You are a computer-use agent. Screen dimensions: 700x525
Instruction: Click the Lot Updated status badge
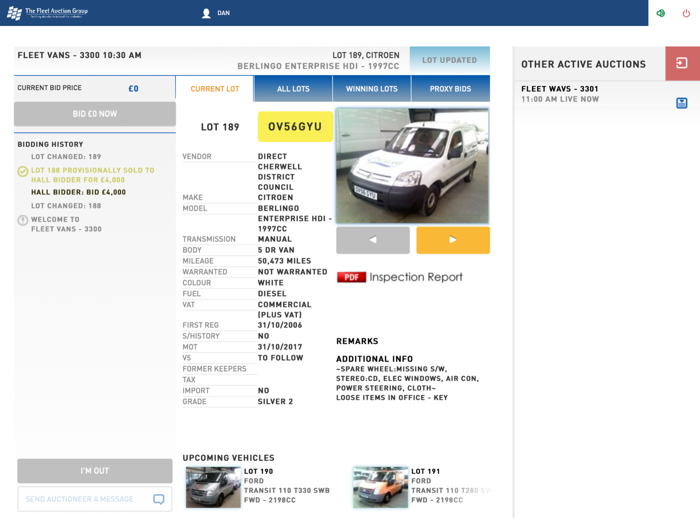pos(450,60)
